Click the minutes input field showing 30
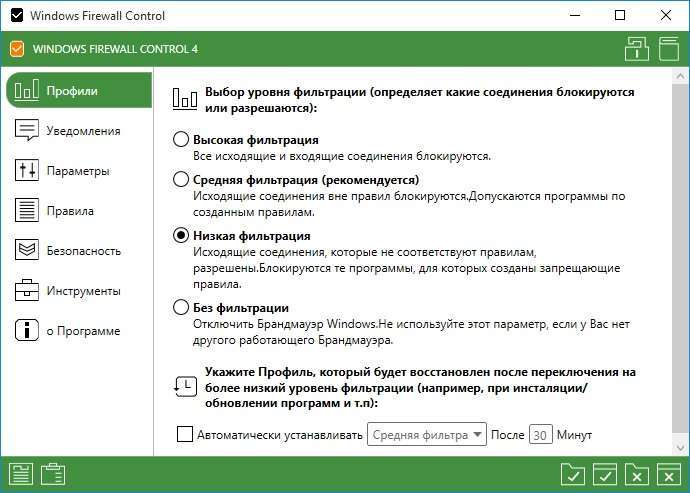 (540, 435)
